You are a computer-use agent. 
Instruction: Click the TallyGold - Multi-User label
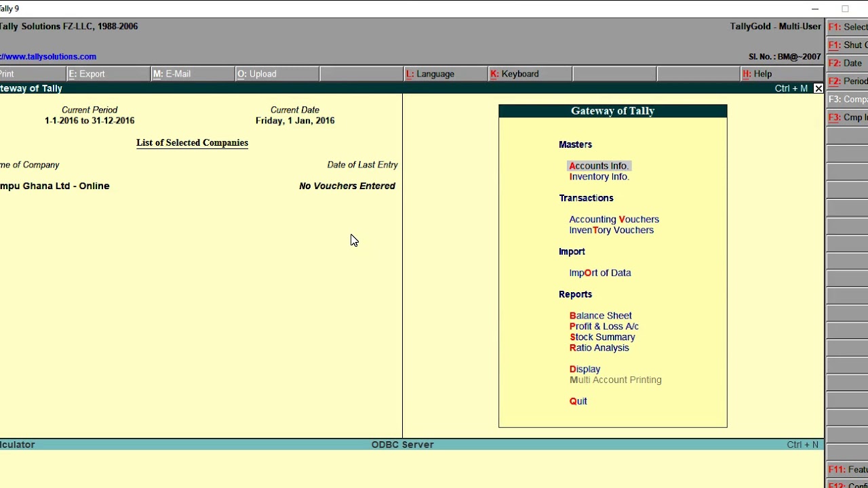pos(776,26)
